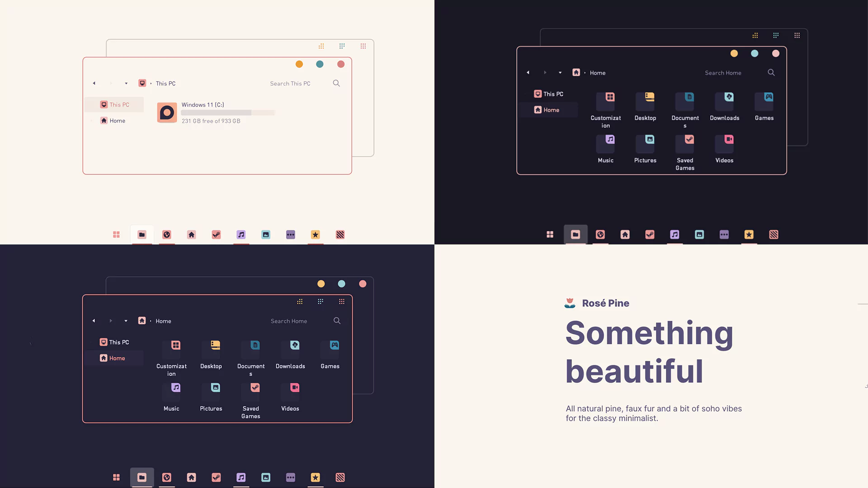Open the web browser from the dock
This screenshot has width=868, height=488.
coord(167,235)
